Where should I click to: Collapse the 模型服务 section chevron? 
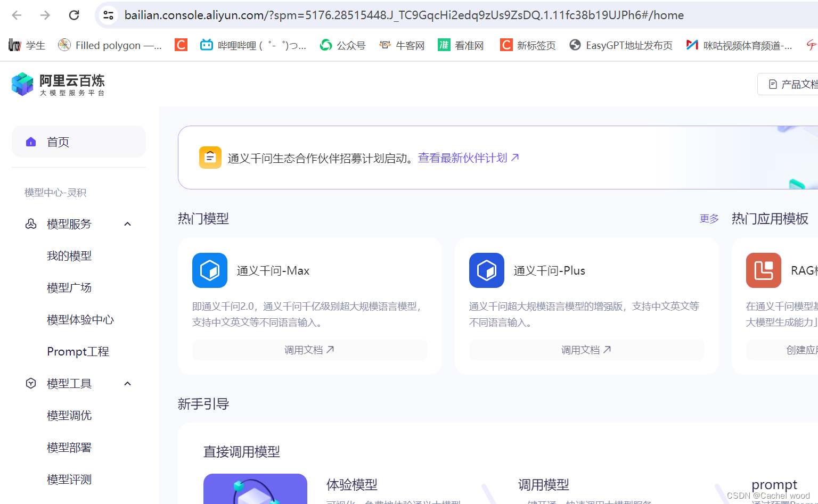[x=128, y=224]
